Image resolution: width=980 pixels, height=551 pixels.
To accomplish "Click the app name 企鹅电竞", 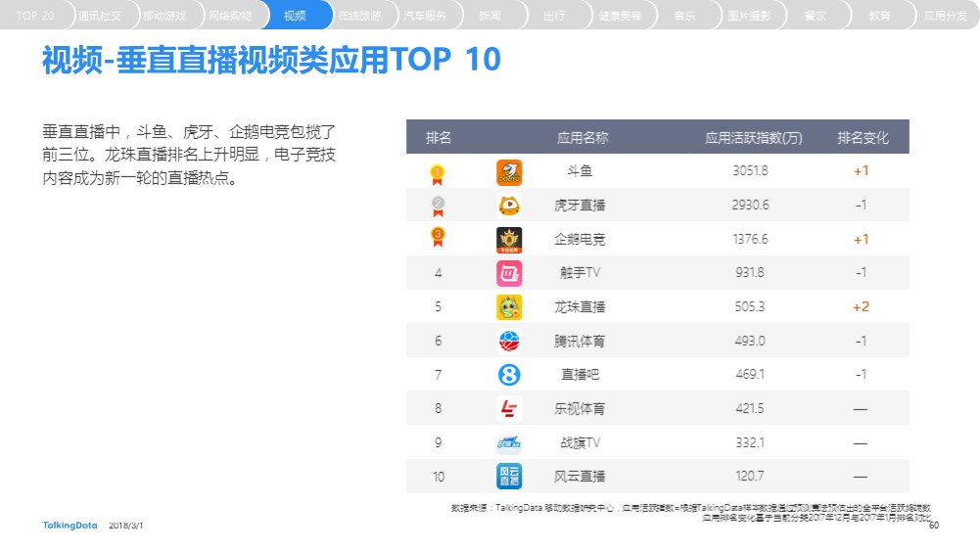I will pyautogui.click(x=580, y=239).
